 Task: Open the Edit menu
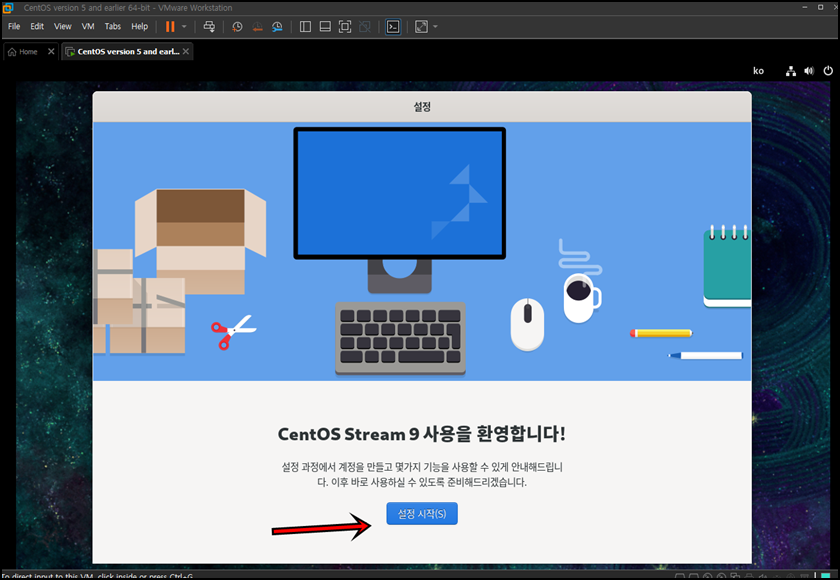click(x=37, y=26)
